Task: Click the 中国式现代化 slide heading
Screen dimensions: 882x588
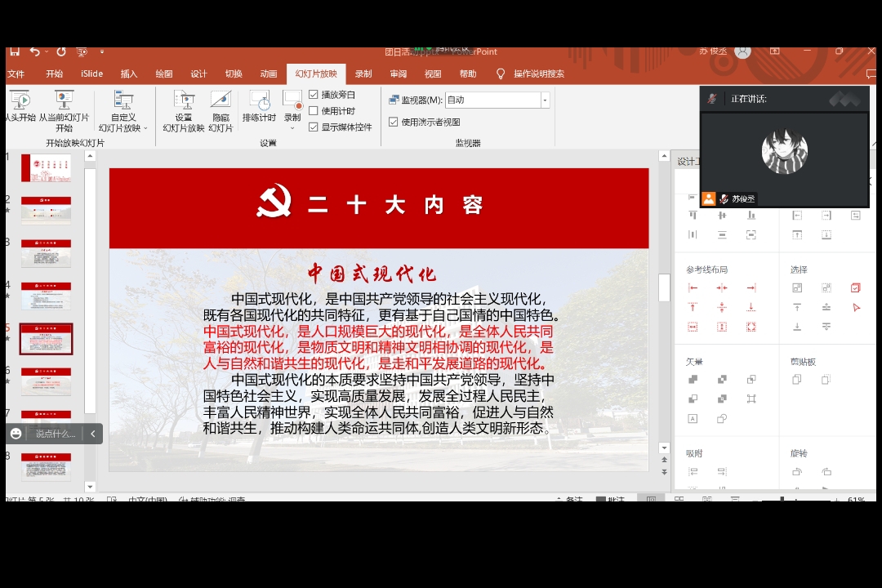Action: pos(372,274)
